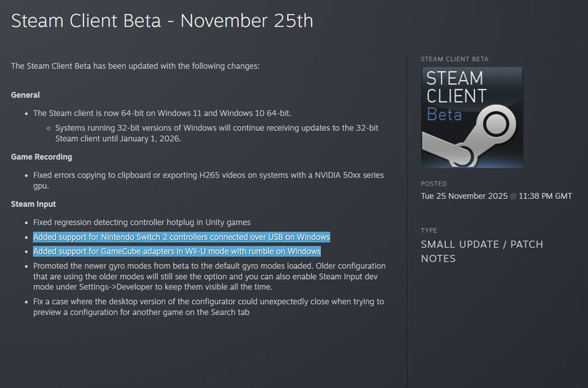
Task: Click the "POSTED" label in sidebar
Action: [434, 184]
